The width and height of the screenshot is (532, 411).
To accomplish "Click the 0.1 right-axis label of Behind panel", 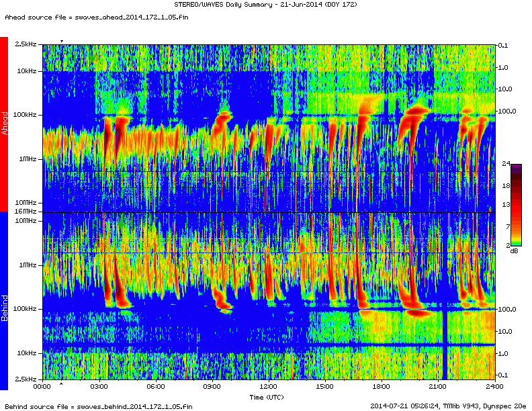I will [503, 375].
